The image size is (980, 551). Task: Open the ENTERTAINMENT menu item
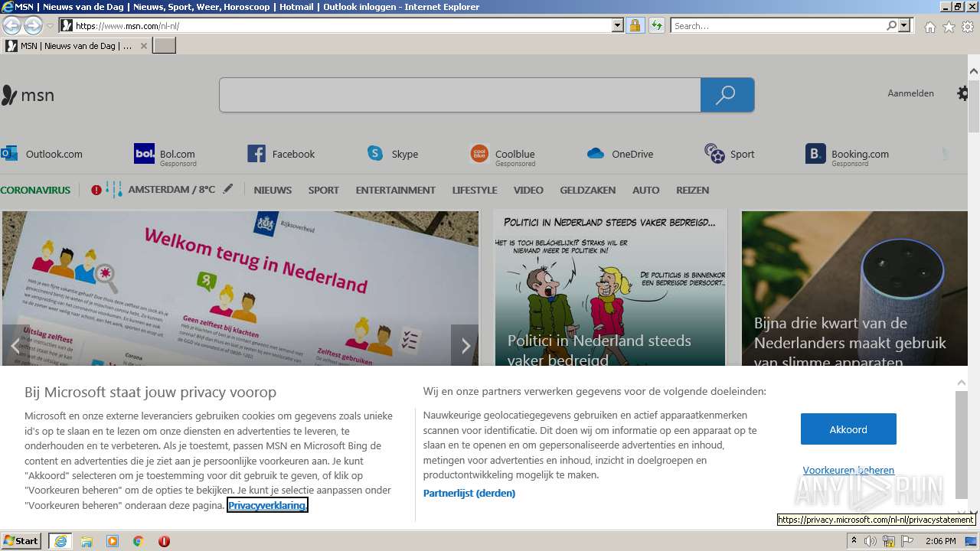[x=396, y=190]
